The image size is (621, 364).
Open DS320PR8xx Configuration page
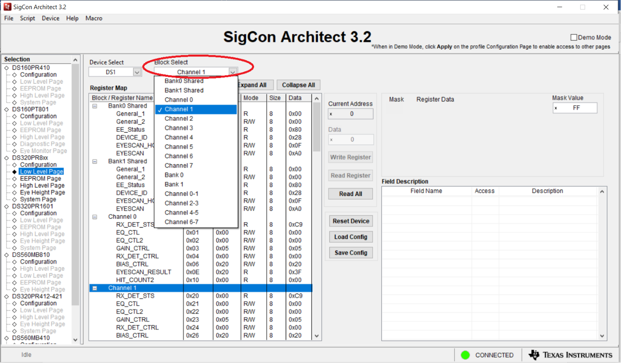[x=39, y=164]
